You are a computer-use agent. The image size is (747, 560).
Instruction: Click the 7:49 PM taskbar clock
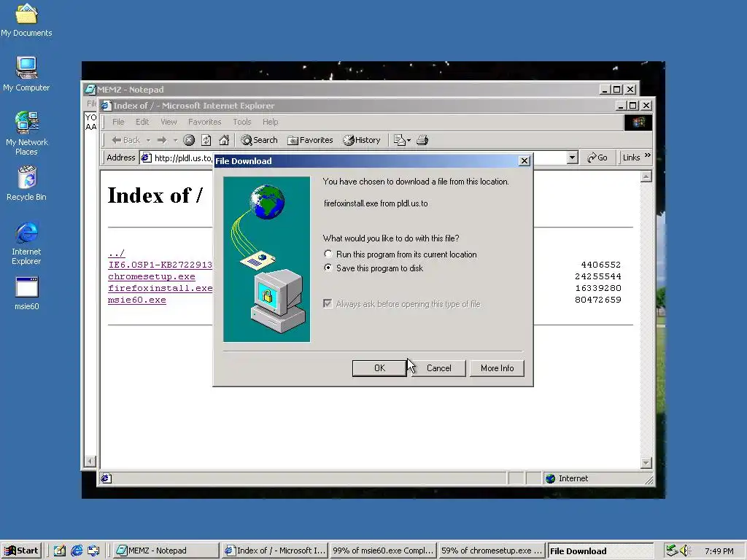pos(719,551)
